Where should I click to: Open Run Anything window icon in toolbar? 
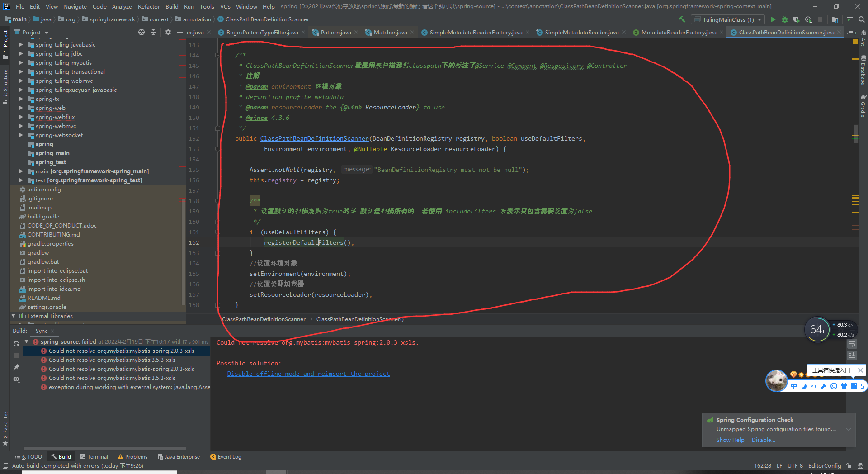[850, 19]
